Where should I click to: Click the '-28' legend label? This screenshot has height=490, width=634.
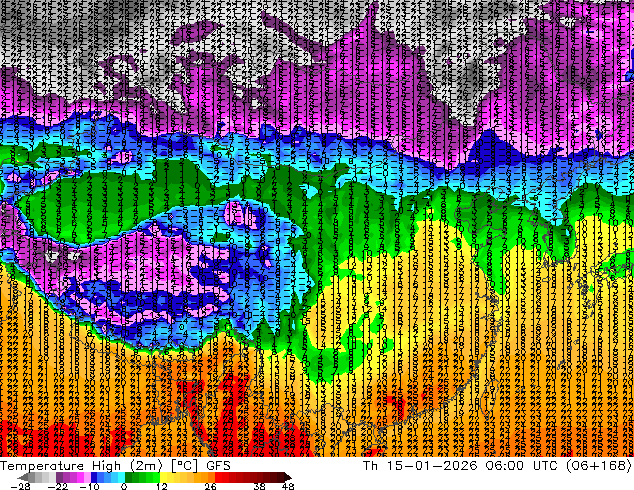coord(20,486)
